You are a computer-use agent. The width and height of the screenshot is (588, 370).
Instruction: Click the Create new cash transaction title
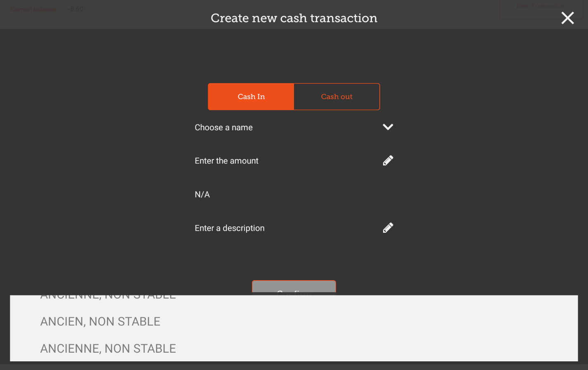pos(294,18)
